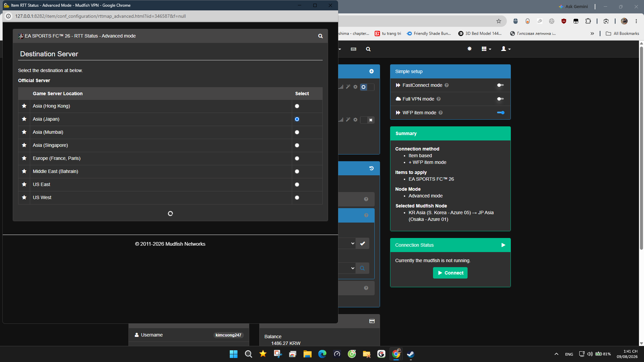Select Asia (Hong Kong) radio button
The height and width of the screenshot is (362, 644).
tap(297, 106)
